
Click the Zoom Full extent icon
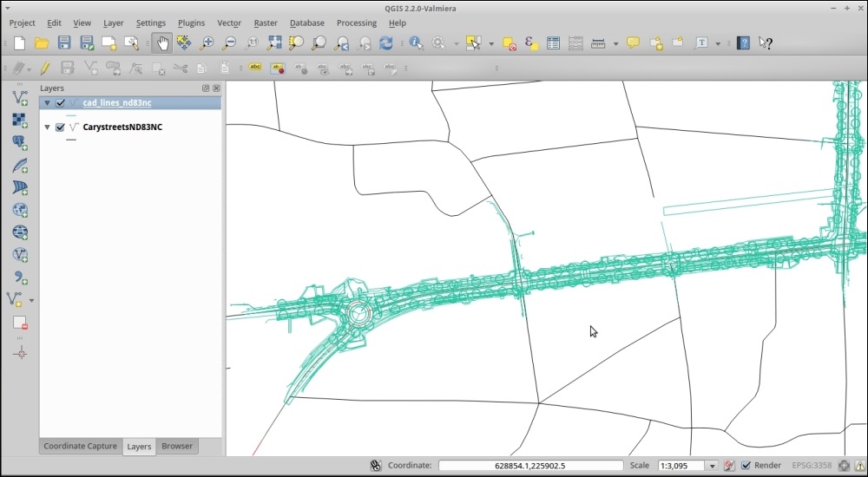click(274, 42)
